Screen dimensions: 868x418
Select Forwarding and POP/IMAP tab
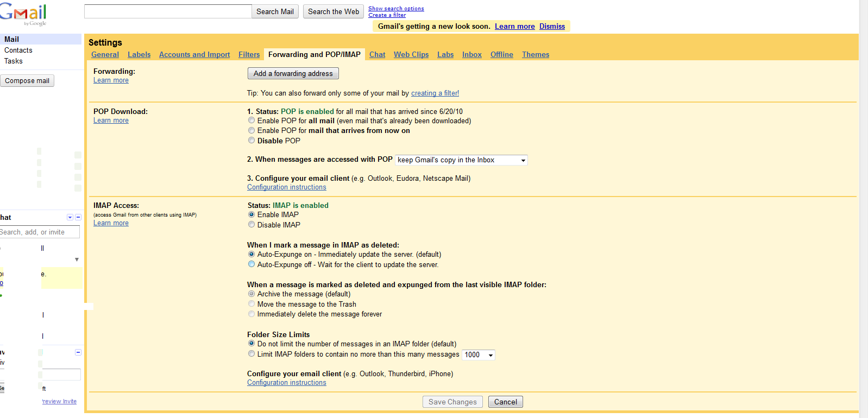tap(315, 54)
